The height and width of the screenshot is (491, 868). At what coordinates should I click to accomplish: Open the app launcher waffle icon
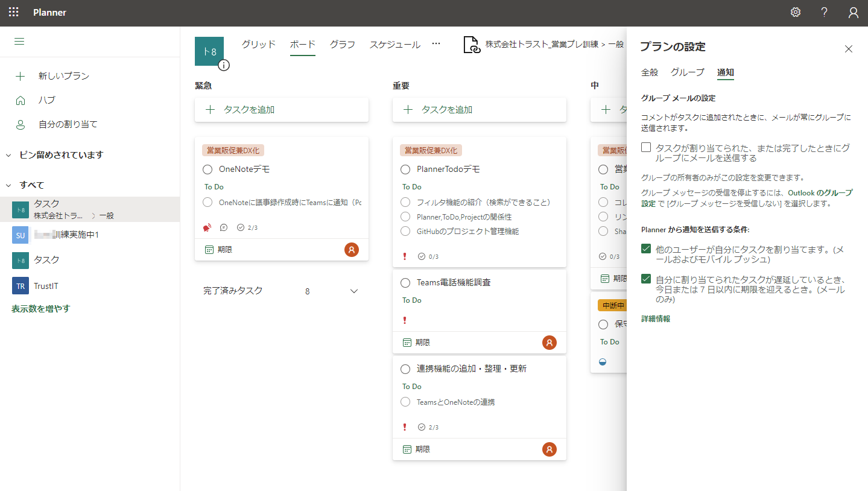tap(13, 12)
